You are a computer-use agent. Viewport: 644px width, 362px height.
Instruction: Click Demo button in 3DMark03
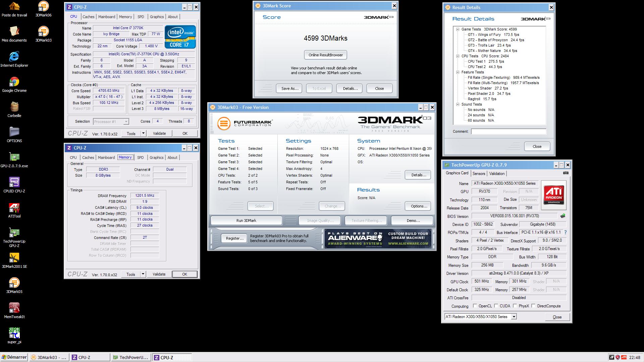tap(413, 221)
